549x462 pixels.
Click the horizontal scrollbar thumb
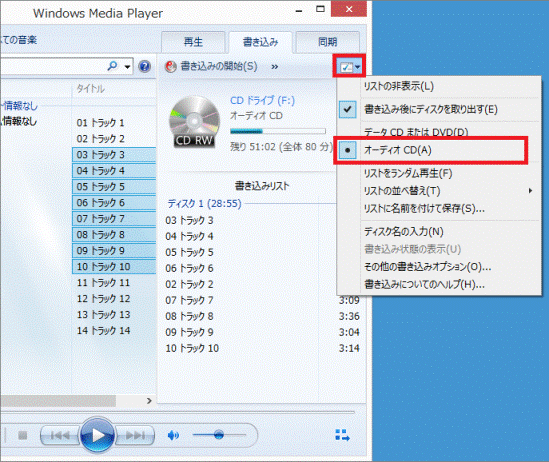[x=58, y=401]
